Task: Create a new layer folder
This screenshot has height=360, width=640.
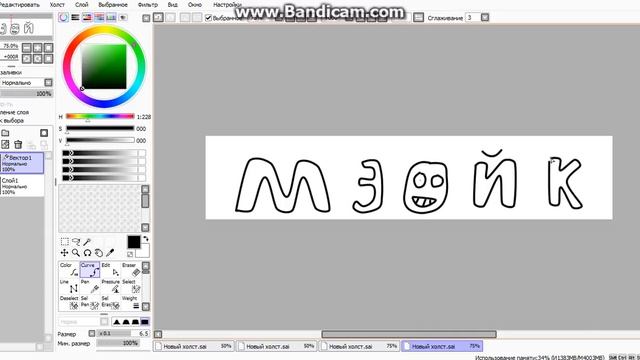Action: pos(5,133)
